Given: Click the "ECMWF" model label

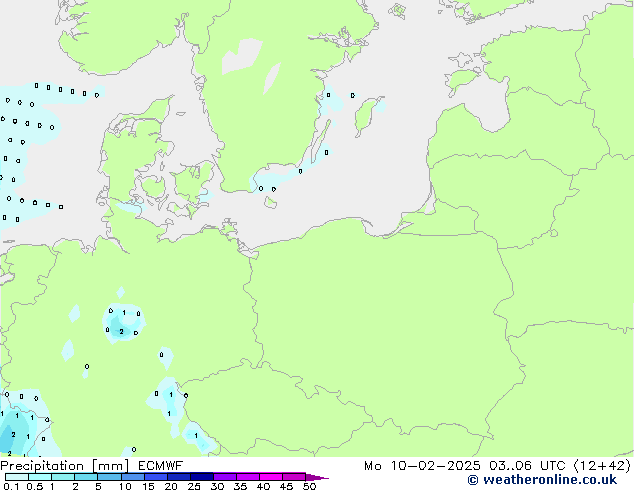Looking at the screenshot, I should (161, 466).
